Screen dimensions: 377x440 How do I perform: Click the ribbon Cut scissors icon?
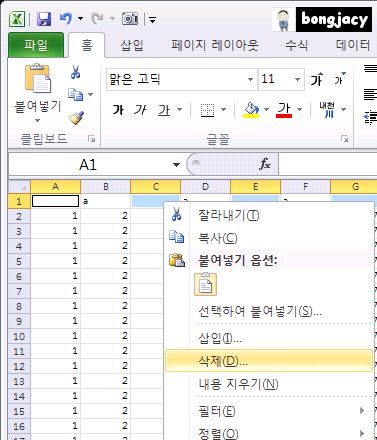[75, 72]
